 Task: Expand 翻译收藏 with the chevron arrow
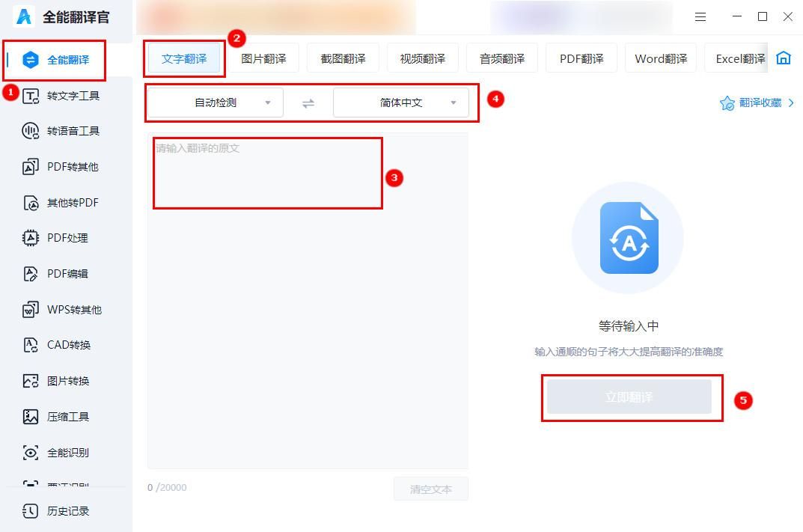[791, 103]
